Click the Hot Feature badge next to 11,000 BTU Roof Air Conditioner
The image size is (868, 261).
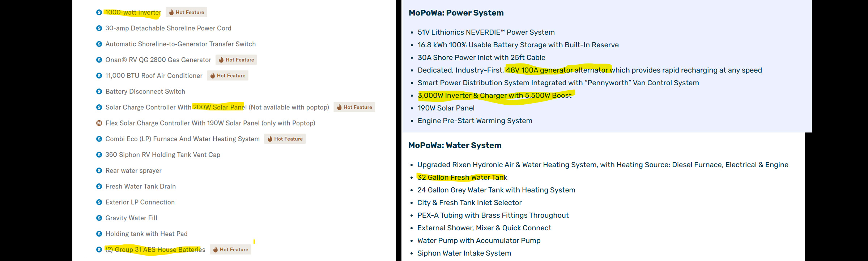pos(227,76)
